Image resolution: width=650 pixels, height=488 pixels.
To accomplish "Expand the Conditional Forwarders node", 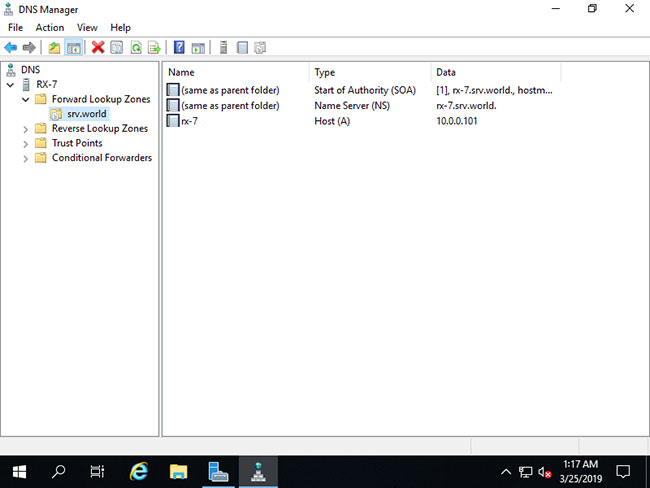I will 26,159.
